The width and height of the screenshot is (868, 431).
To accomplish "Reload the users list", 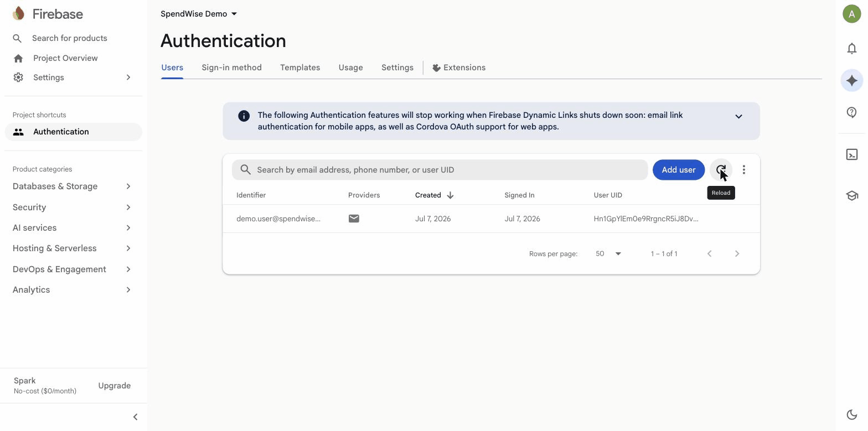I will [721, 170].
